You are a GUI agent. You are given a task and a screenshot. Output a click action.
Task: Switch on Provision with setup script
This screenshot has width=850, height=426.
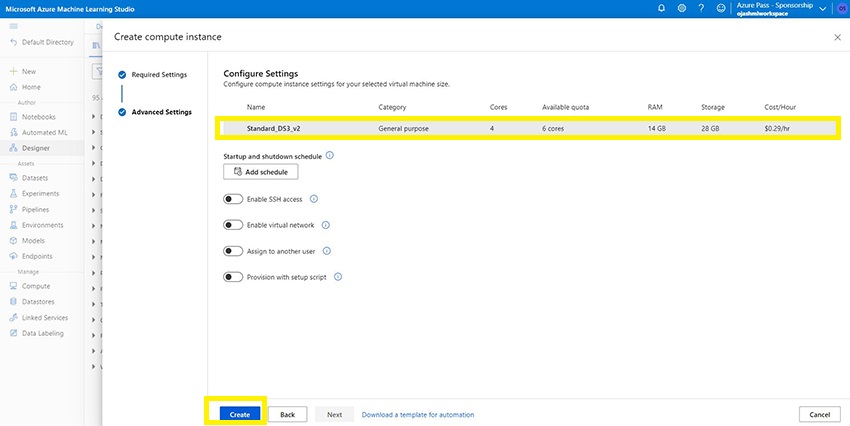click(233, 277)
